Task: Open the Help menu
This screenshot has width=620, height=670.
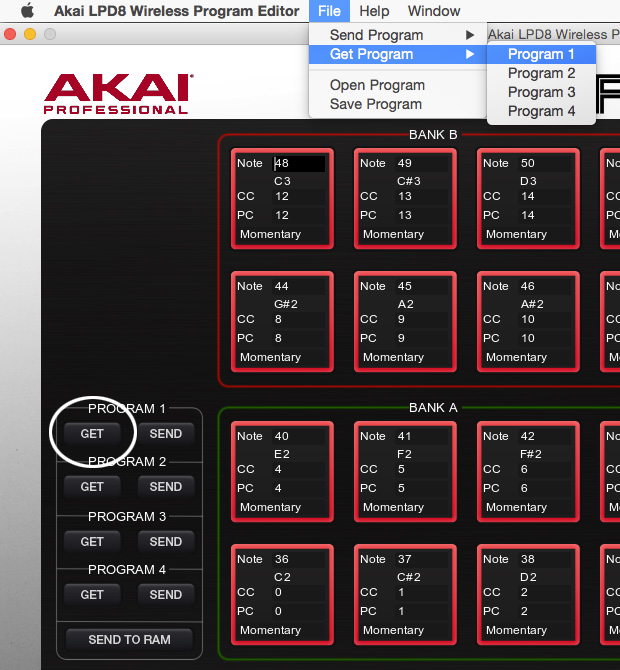Action: pos(374,11)
